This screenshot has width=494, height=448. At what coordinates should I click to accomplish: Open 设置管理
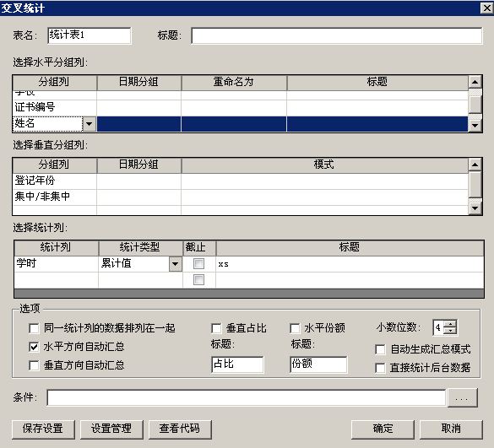[111, 429]
